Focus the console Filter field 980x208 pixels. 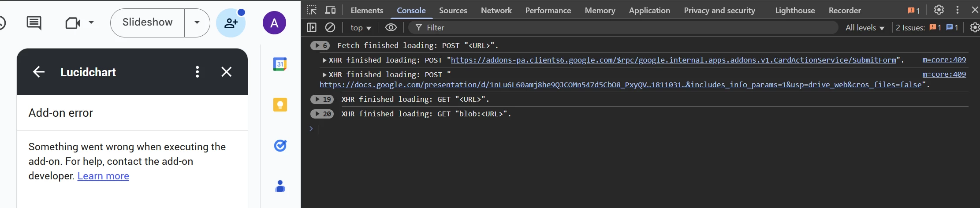tap(623, 28)
